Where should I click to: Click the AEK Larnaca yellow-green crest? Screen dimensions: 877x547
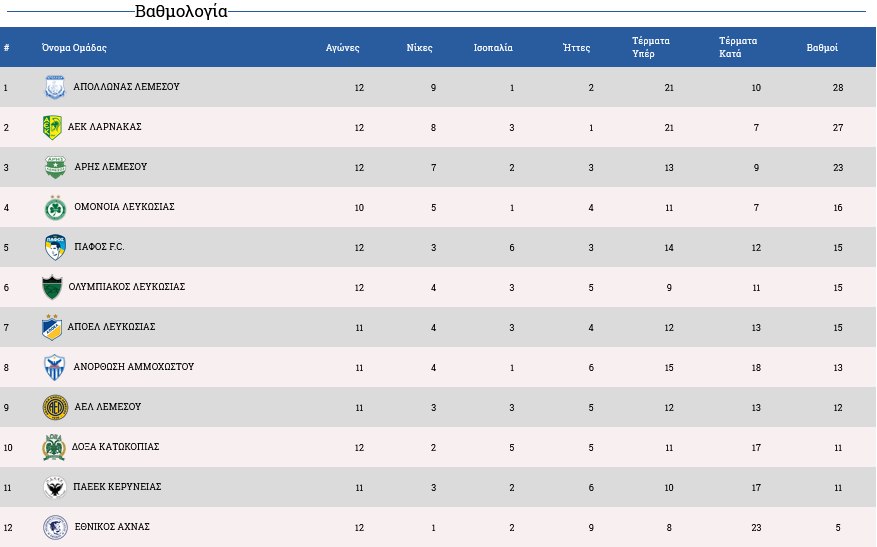[52, 128]
